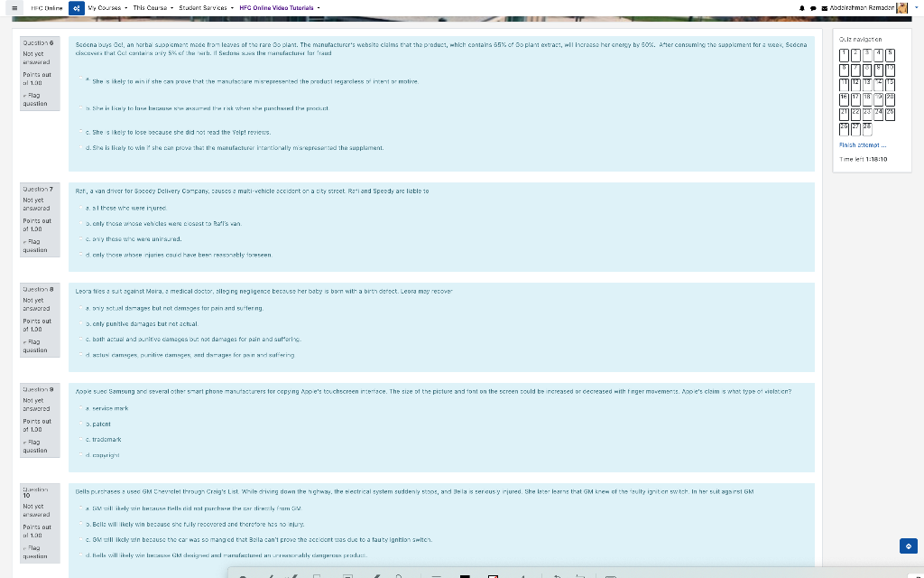924x578 pixels.
Task: Pick Question 8 option d, actual, punitive and pain damages
Action: click(x=81, y=354)
